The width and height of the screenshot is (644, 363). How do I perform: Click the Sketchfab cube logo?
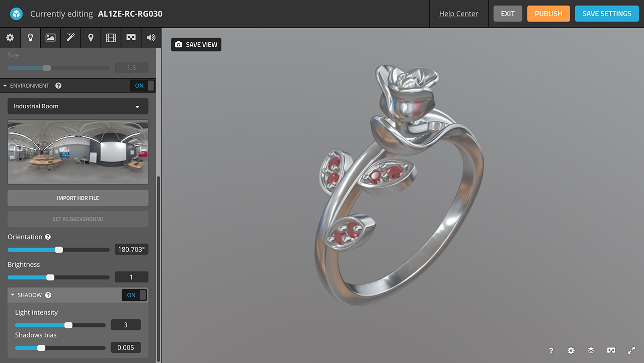[x=17, y=14]
